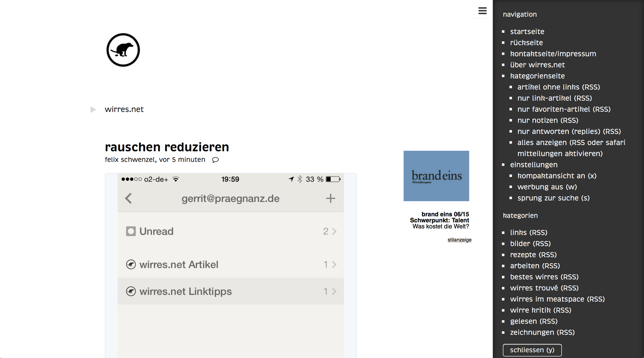Toggle werbung aus (w) setting

click(547, 187)
